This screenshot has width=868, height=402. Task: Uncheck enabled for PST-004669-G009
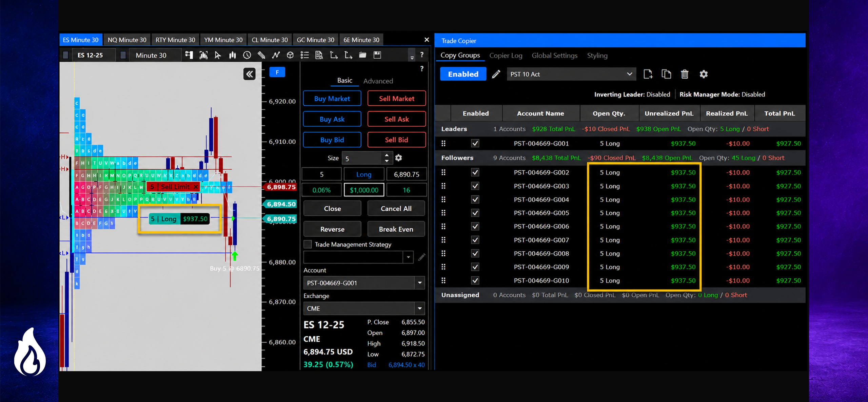475,267
